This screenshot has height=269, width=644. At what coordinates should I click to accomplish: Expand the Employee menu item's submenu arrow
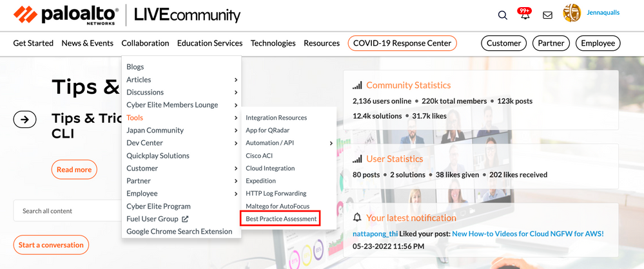coord(236,194)
